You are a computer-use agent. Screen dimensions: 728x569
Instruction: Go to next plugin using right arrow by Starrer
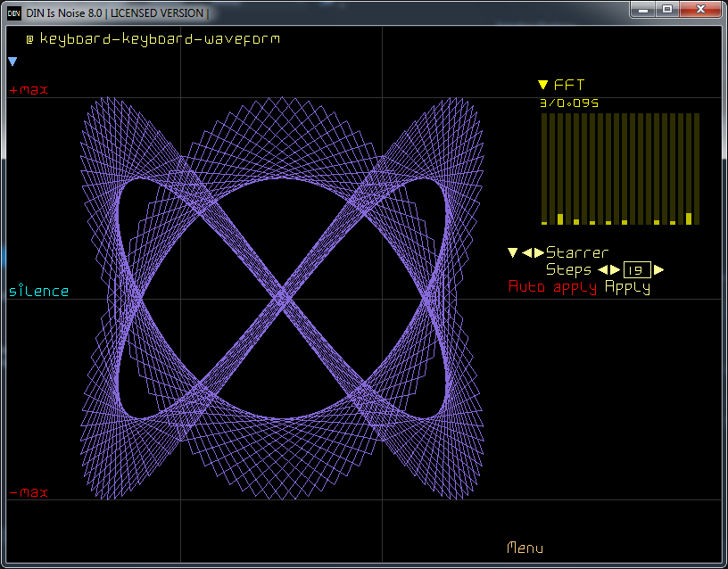pos(538,253)
